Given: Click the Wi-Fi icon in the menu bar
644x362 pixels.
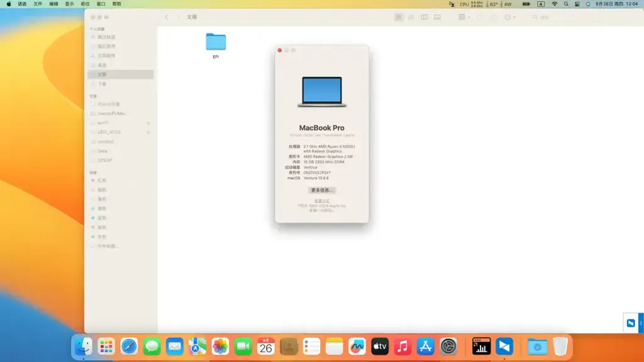Looking at the screenshot, I should click(x=555, y=4).
